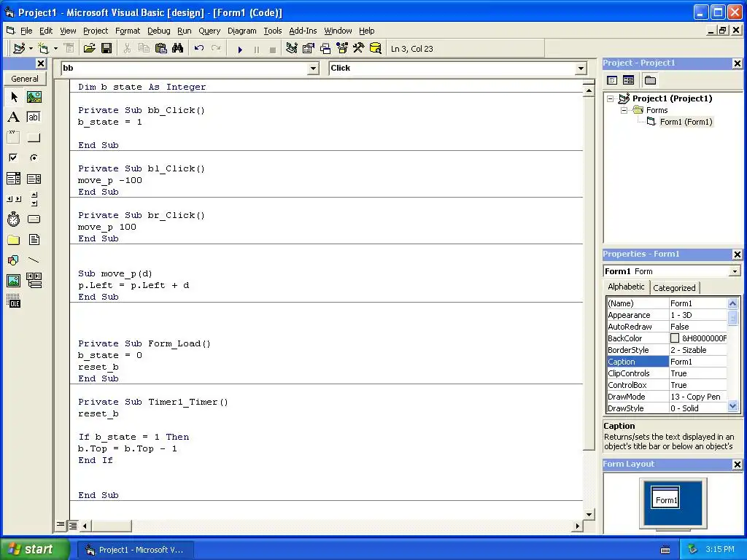The height and width of the screenshot is (560, 747).
Task: Select Form1 (Form1) in project tree
Action: tap(686, 122)
